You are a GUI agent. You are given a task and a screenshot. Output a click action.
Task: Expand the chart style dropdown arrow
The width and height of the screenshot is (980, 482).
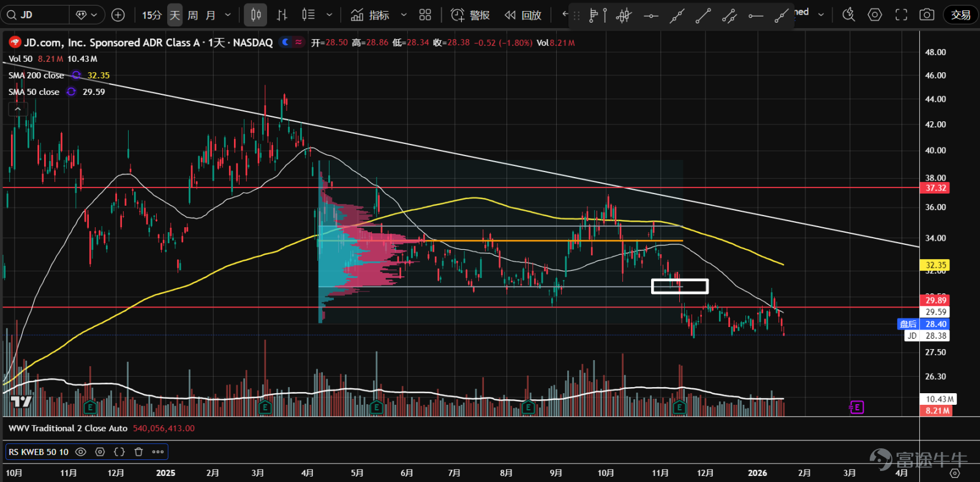click(x=329, y=15)
